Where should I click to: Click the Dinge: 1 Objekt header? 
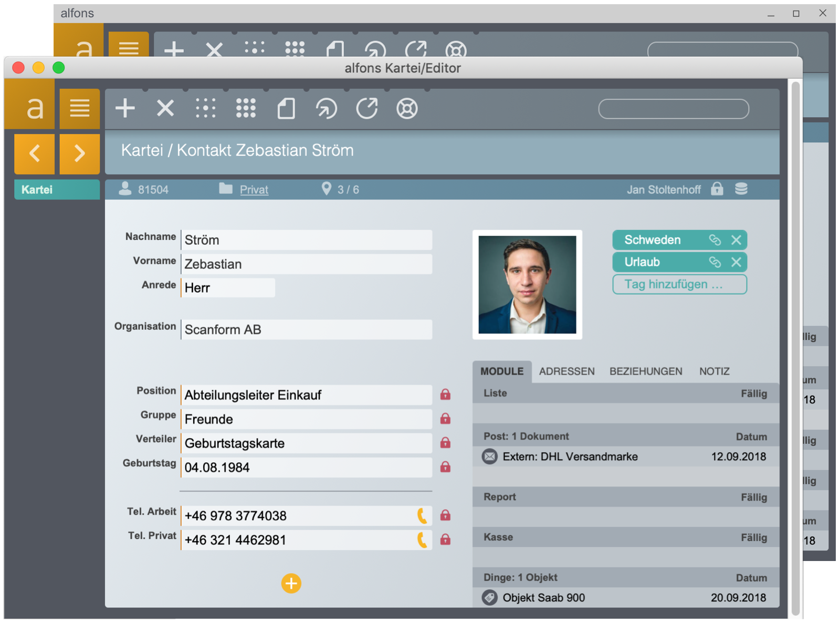626,577
